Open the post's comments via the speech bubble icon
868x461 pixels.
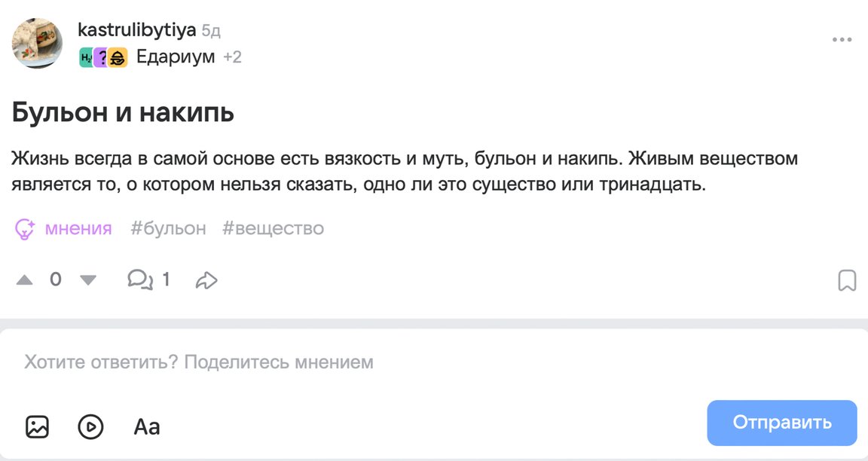point(139,280)
